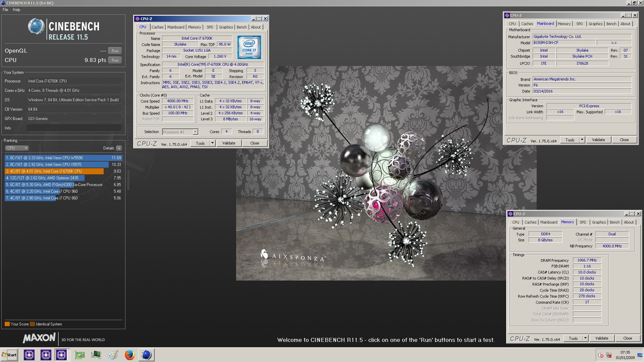Select CPU tab in CPU-Z Mainboard window
Image resolution: width=644 pixels, height=362 pixels.
click(x=512, y=24)
